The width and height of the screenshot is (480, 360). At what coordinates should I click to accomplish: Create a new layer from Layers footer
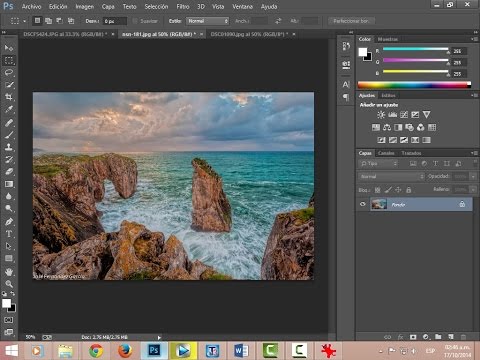[x=451, y=337]
